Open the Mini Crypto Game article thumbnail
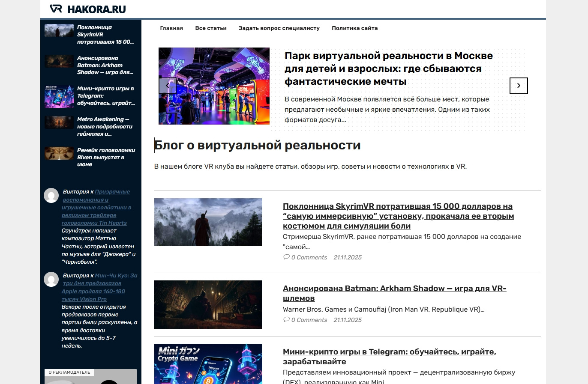The image size is (588, 384). pyautogui.click(x=208, y=364)
